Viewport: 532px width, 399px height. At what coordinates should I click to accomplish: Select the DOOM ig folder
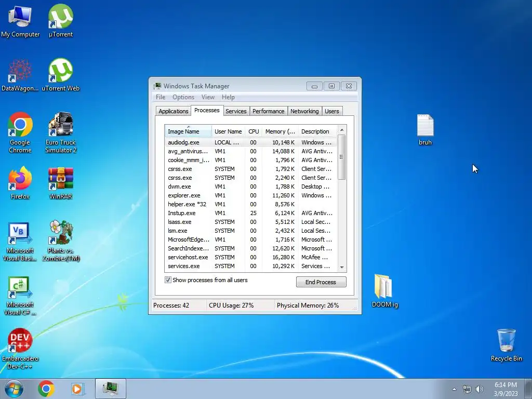pyautogui.click(x=384, y=291)
